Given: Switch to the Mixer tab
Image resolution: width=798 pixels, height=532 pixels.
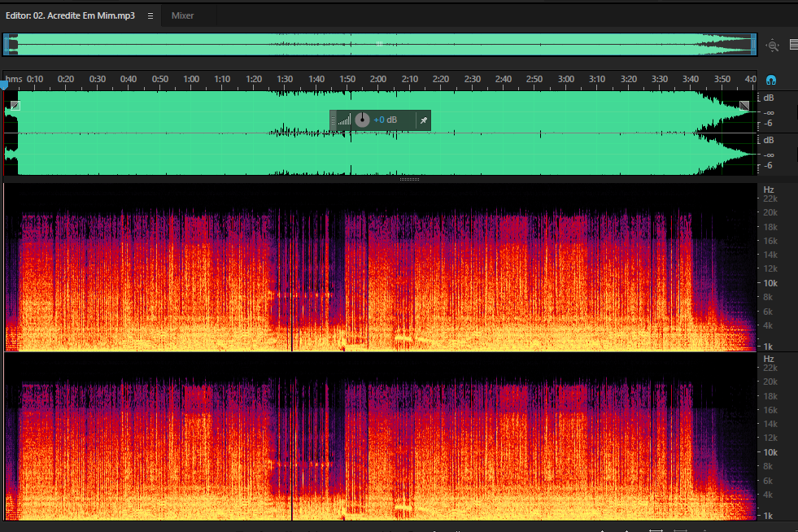Looking at the screenshot, I should 182,15.
